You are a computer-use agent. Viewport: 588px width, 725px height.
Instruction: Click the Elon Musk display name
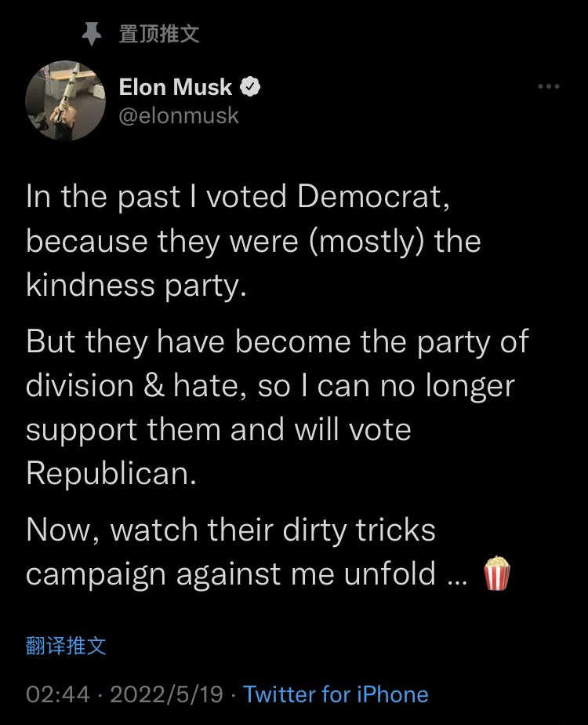coord(175,87)
